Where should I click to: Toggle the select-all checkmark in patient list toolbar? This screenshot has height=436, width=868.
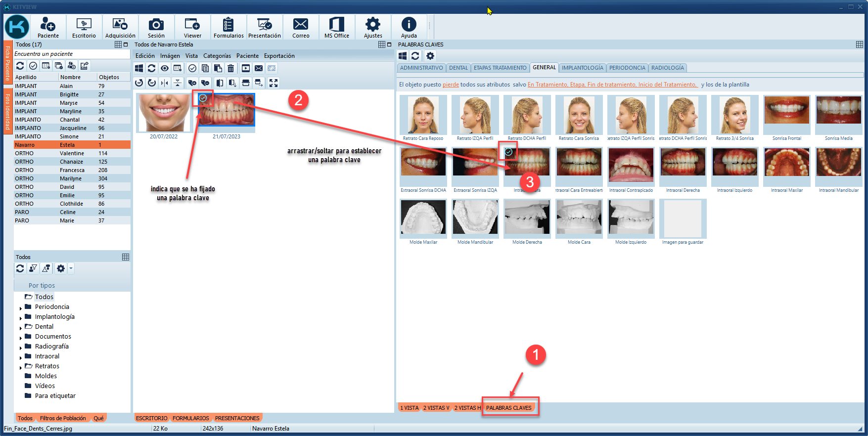coord(33,66)
